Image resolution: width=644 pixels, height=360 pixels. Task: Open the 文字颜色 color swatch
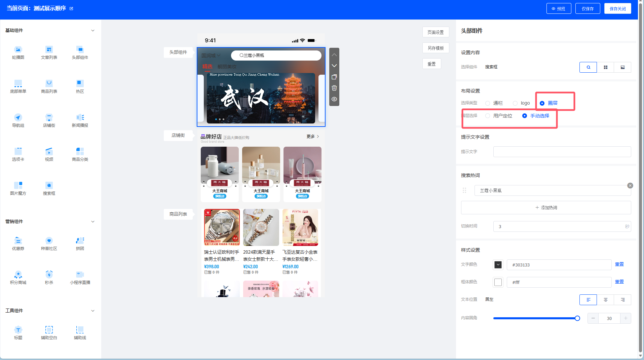click(x=498, y=265)
